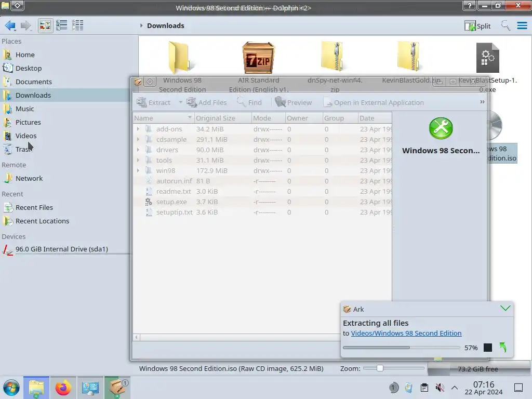Expand the win98 folder in Ark
Viewport: 532px width, 399px height.
[x=138, y=170]
